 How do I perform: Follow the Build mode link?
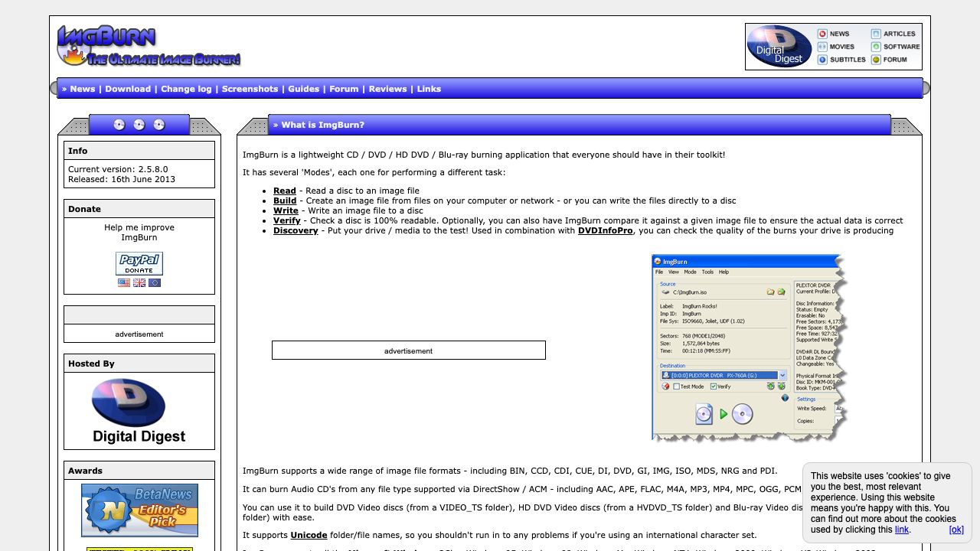point(285,201)
